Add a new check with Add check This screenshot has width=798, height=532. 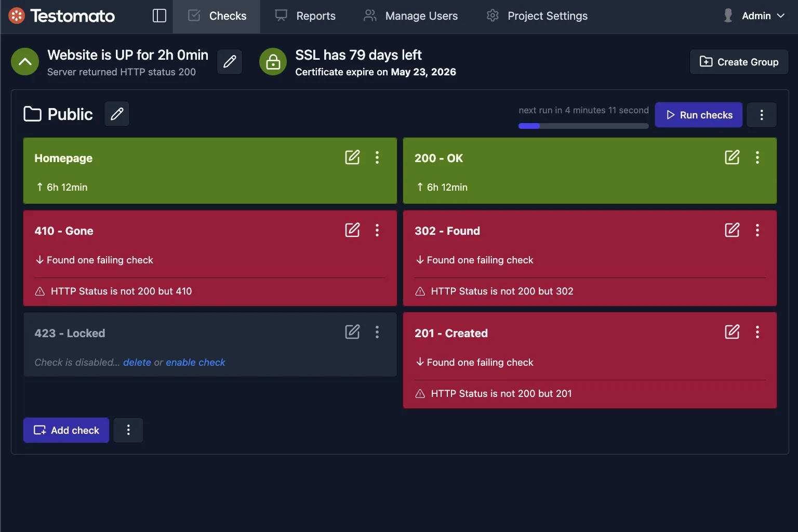(66, 430)
